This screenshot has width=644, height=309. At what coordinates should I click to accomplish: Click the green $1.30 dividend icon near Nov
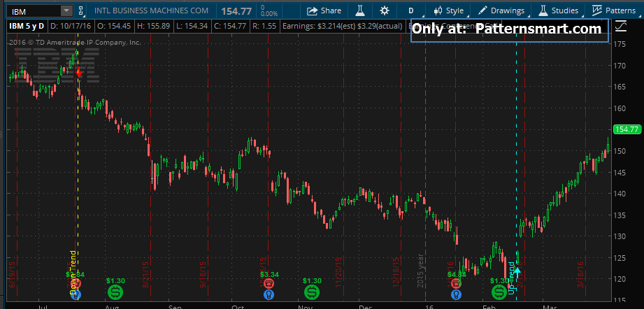click(x=312, y=292)
